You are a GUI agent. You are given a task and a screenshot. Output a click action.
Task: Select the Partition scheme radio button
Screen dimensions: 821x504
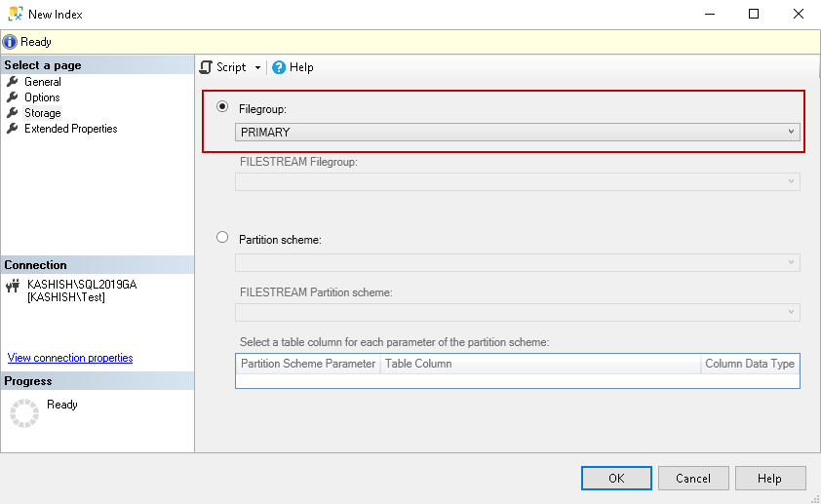(222, 237)
